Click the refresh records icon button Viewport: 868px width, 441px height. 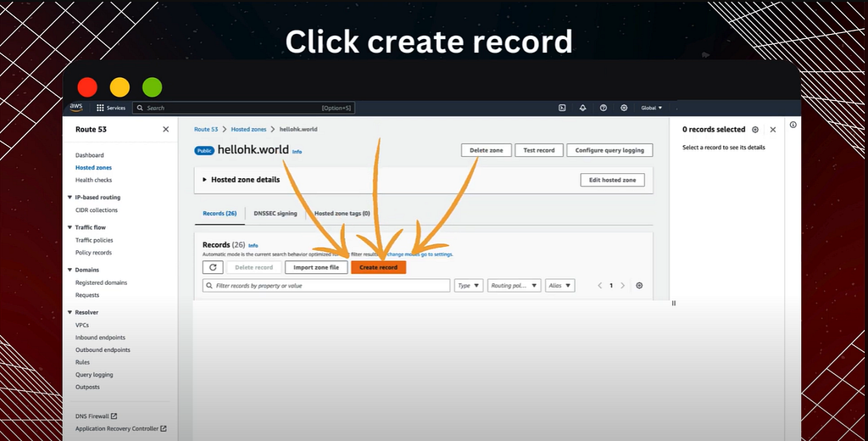(213, 267)
